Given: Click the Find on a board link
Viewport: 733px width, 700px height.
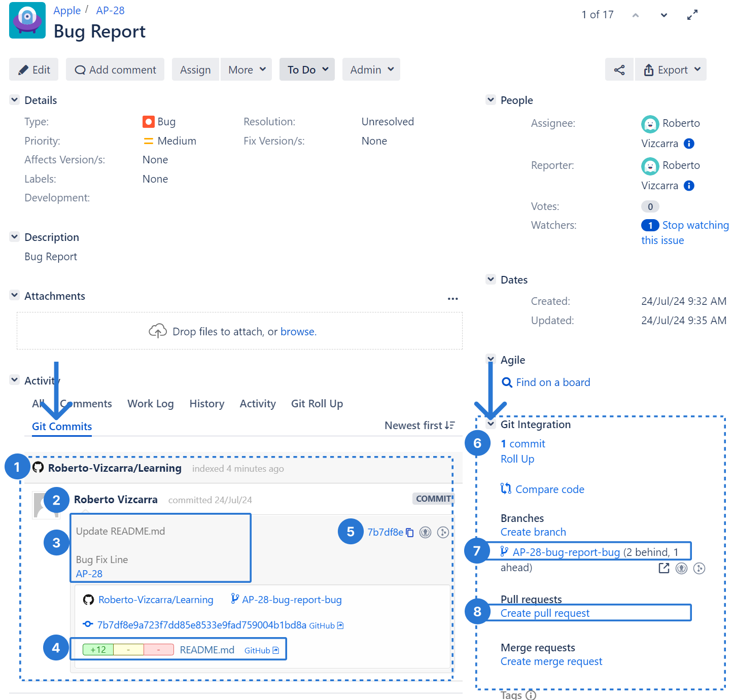Looking at the screenshot, I should pos(553,382).
